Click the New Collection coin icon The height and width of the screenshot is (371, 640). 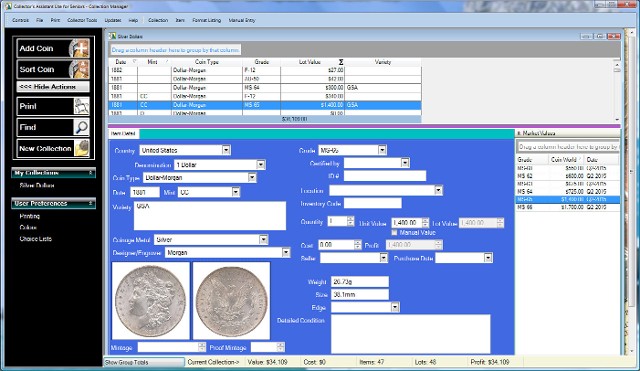pos(82,149)
